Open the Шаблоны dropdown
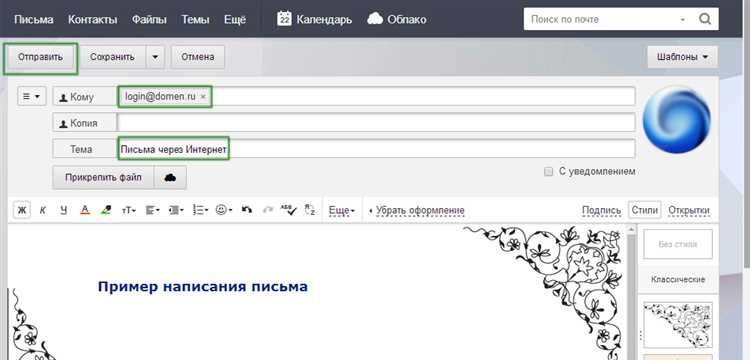 [x=683, y=57]
